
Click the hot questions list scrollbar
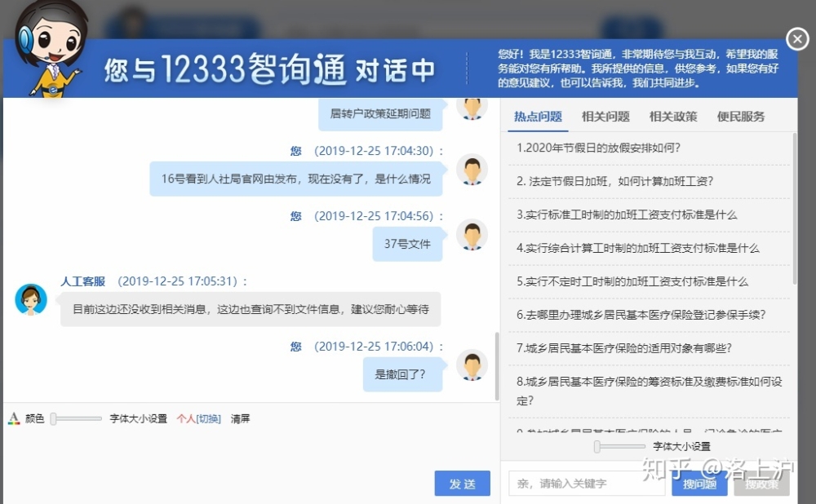click(x=794, y=208)
